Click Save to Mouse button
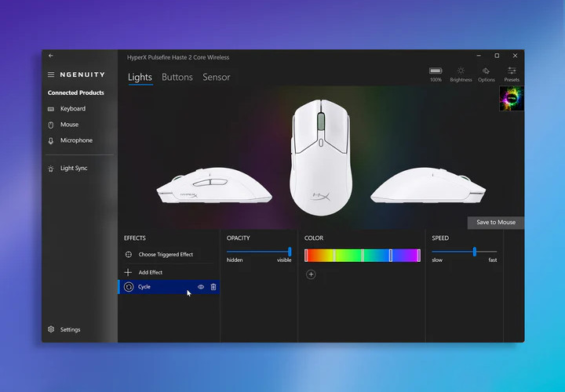 pos(496,223)
